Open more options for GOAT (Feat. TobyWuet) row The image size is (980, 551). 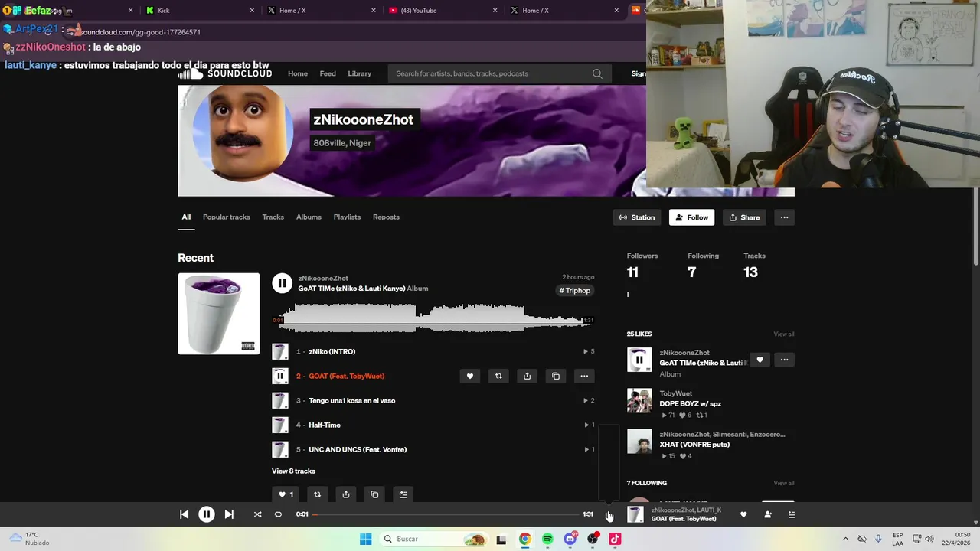584,376
